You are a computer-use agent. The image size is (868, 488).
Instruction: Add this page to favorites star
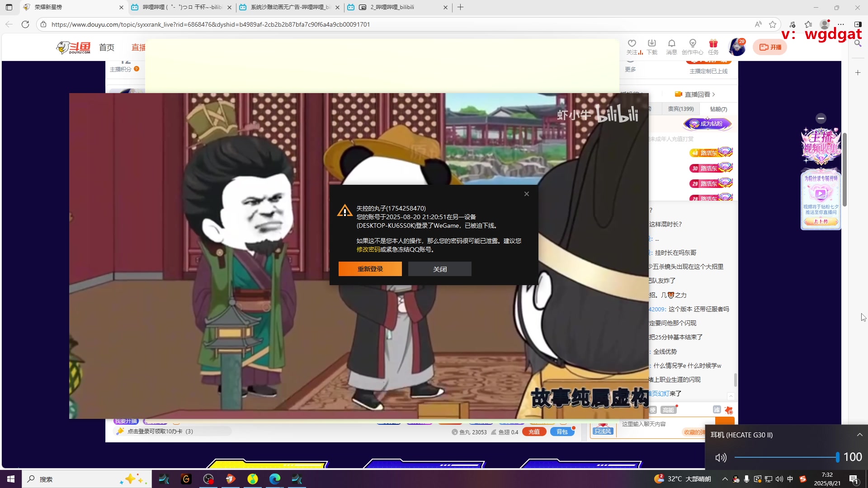(773, 24)
